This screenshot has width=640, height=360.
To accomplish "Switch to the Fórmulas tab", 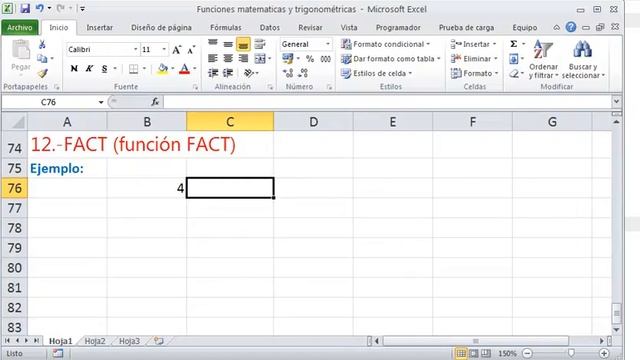I will click(x=226, y=27).
